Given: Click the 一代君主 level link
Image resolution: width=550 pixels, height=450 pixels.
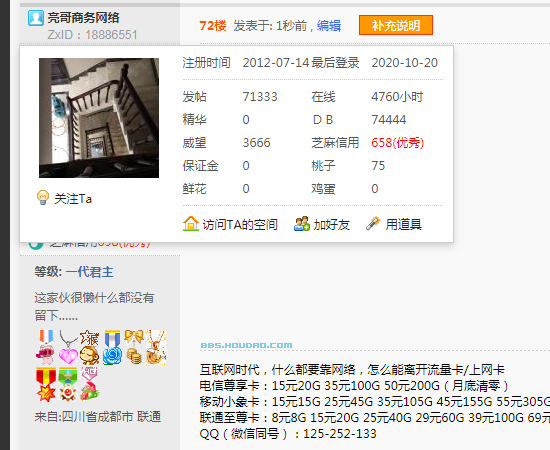Looking at the screenshot, I should [89, 272].
